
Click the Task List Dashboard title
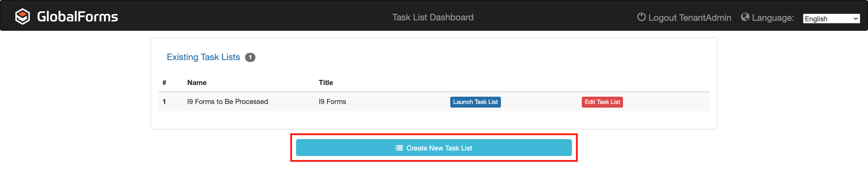[433, 17]
